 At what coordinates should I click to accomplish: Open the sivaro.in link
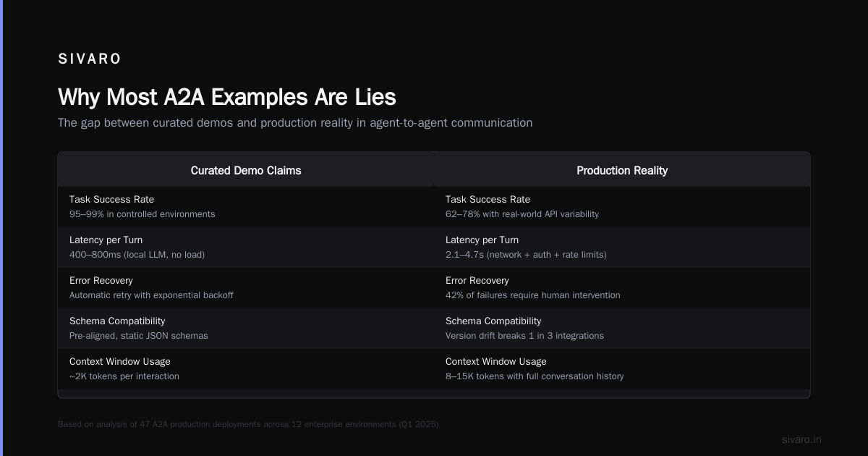click(801, 439)
